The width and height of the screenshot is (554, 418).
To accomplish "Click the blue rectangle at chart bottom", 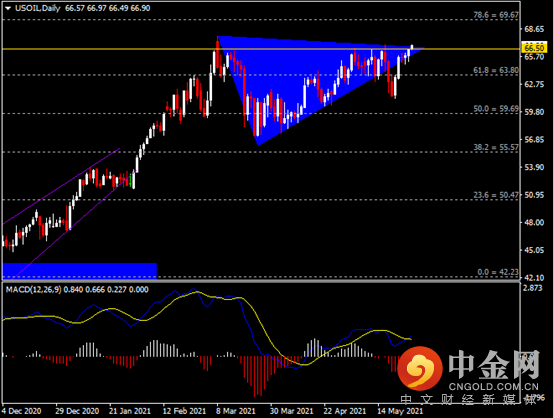I will click(79, 271).
